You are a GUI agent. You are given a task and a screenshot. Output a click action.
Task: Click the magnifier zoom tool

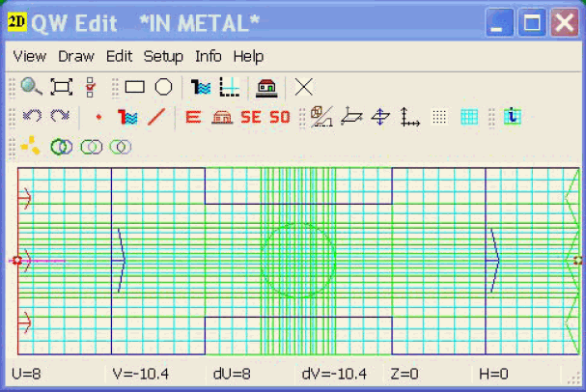(31, 87)
